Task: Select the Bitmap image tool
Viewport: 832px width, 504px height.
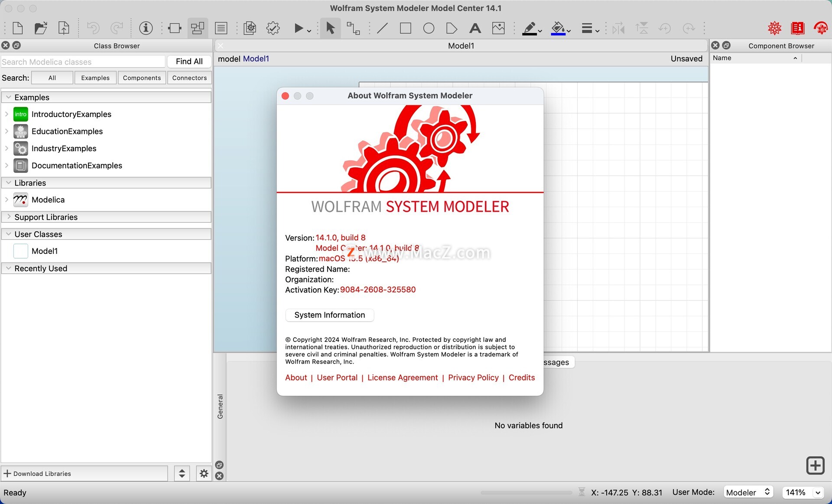Action: (498, 28)
